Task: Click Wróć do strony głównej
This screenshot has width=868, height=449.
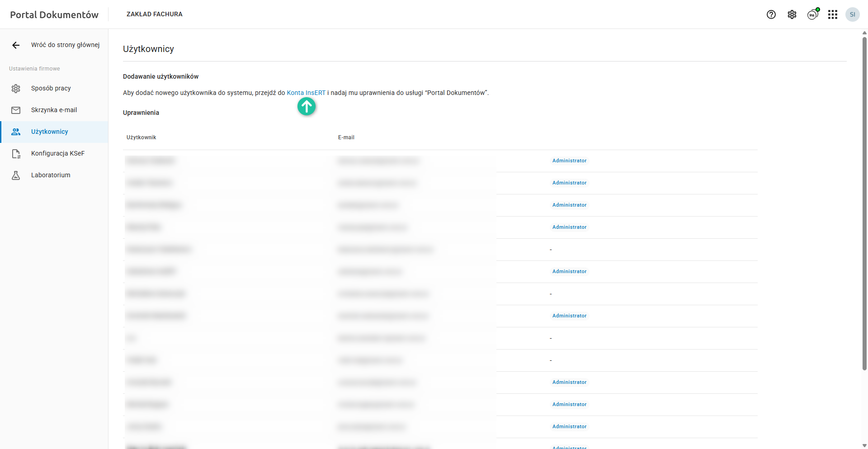Action: [65, 45]
